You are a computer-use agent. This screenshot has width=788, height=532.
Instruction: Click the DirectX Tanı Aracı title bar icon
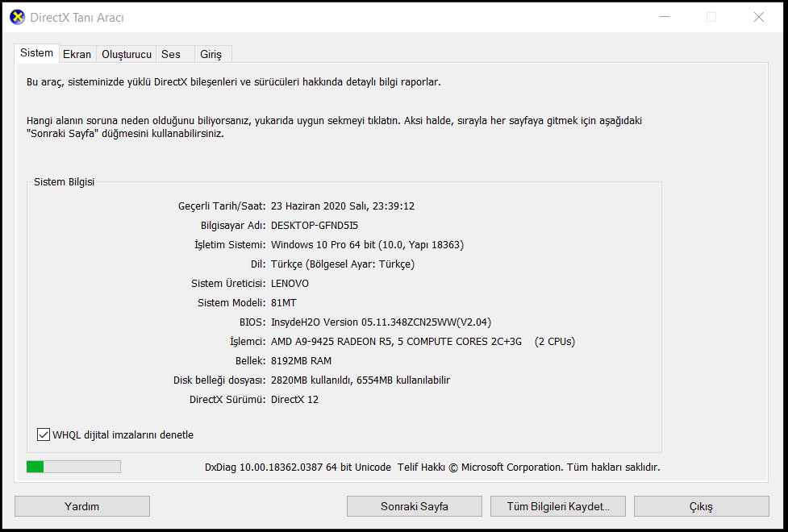17,17
